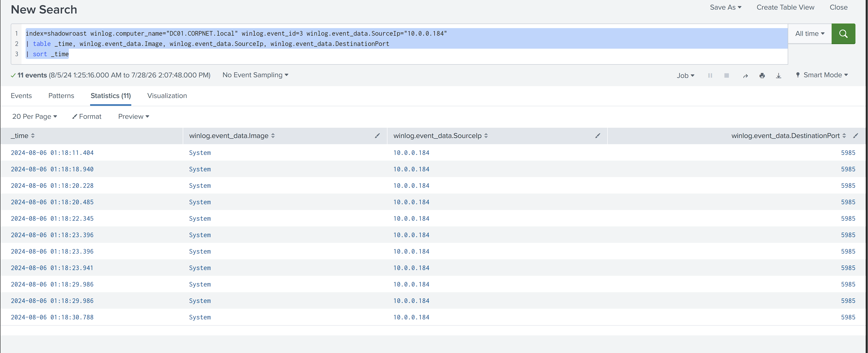Open the All time range picker
868x353 pixels.
(810, 34)
